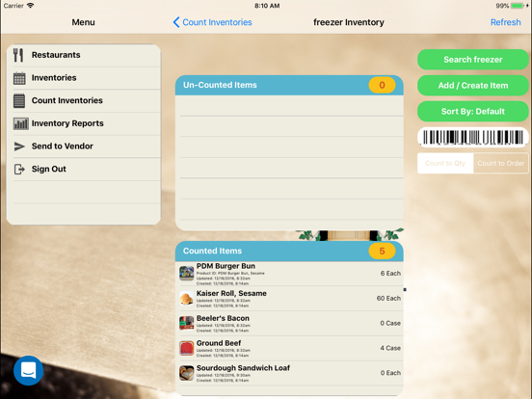The height and width of the screenshot is (399, 532).
Task: Click the Counted Items header
Action: pos(289,252)
